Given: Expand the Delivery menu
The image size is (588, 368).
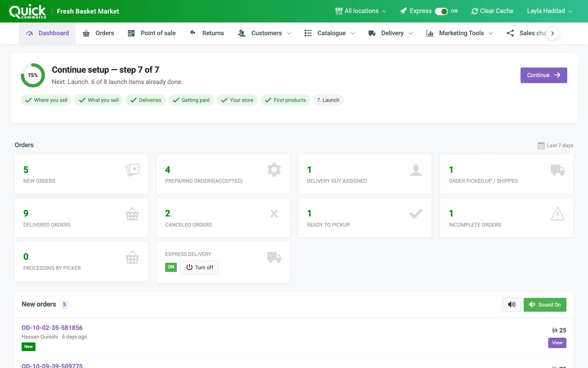Looking at the screenshot, I should point(390,33).
